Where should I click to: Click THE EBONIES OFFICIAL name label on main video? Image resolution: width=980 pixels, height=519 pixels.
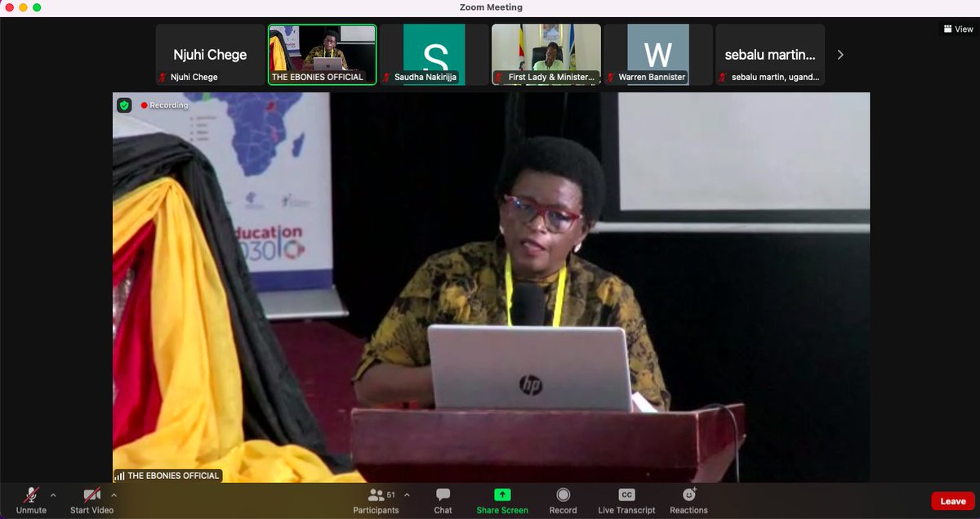pos(173,476)
